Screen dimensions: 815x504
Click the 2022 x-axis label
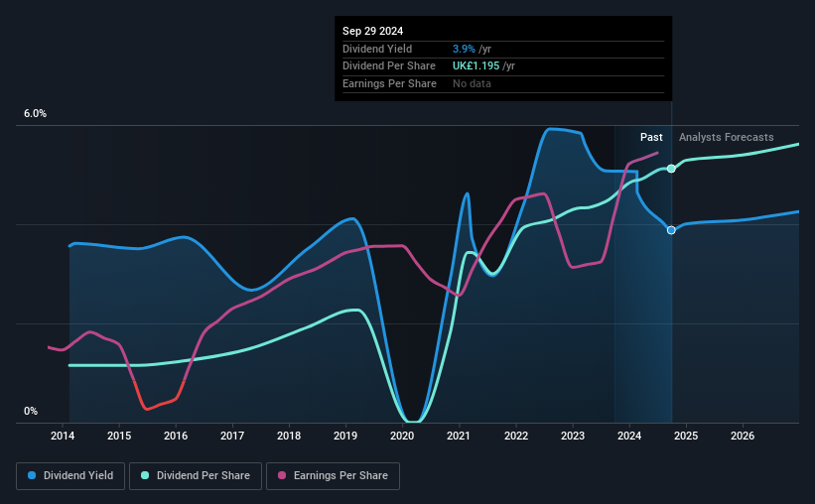point(516,436)
